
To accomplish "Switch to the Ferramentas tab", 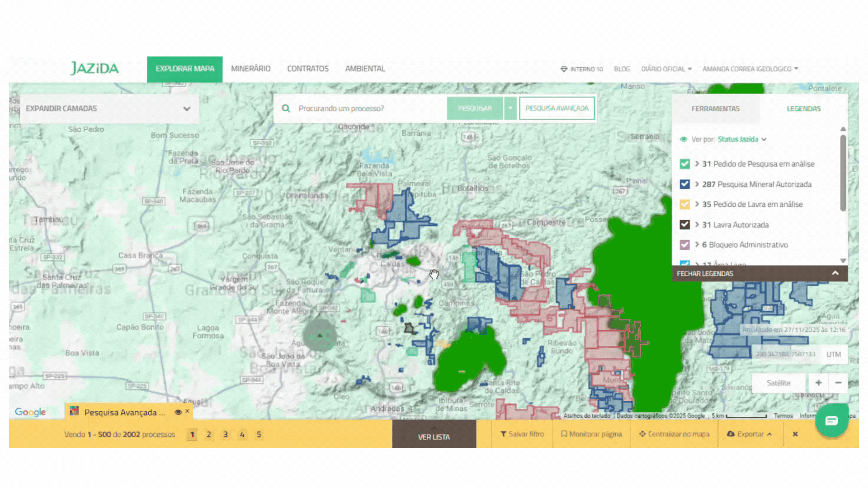I will coord(715,108).
